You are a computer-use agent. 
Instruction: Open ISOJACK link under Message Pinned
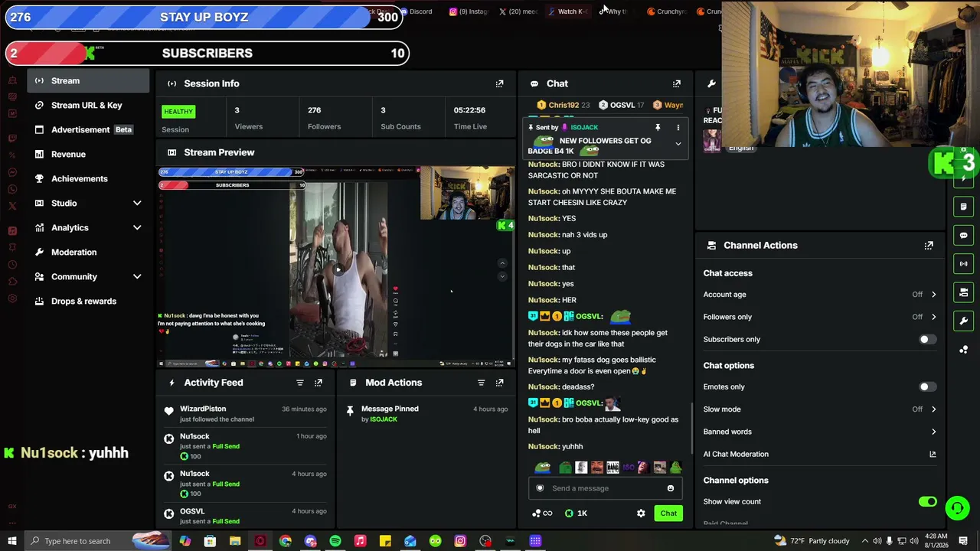coord(384,419)
